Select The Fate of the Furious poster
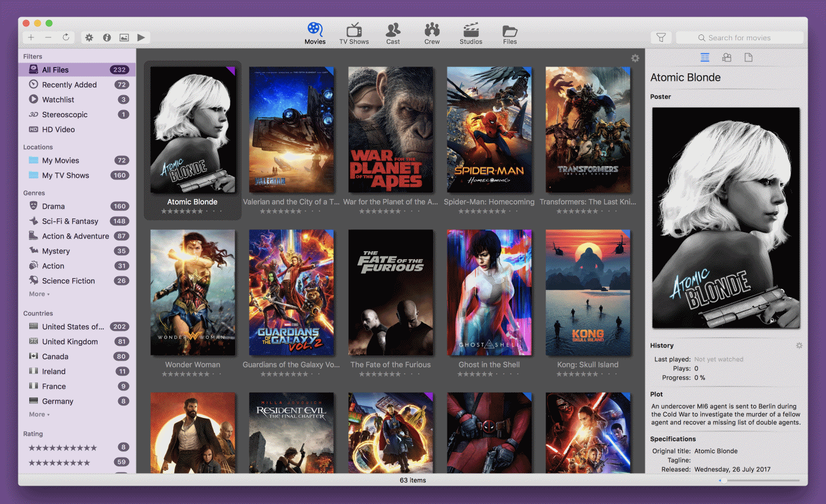The height and width of the screenshot is (504, 826). click(391, 292)
